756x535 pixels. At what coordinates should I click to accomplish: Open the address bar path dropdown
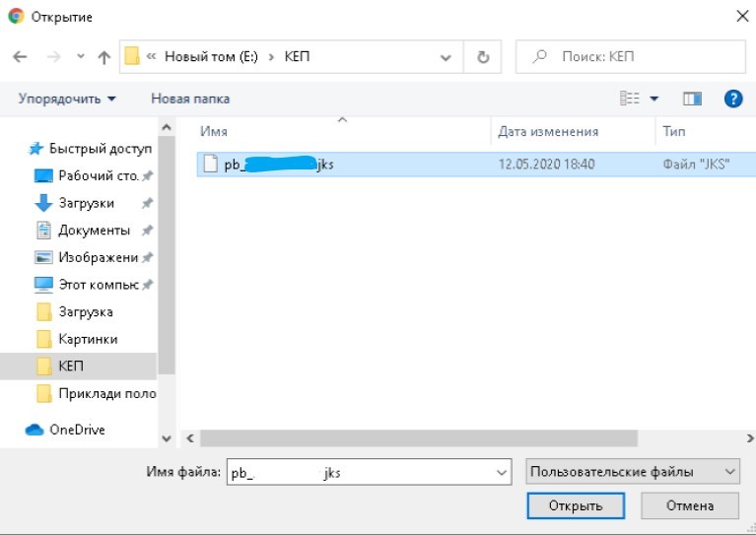[447, 57]
